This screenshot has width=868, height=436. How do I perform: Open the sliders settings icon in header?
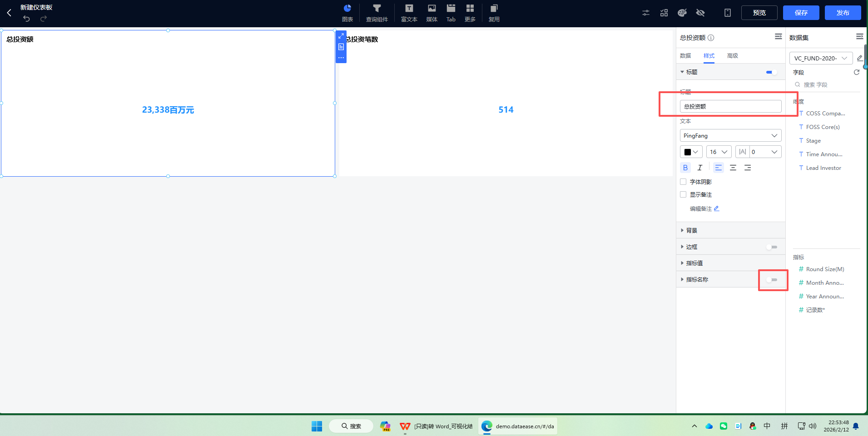point(646,13)
